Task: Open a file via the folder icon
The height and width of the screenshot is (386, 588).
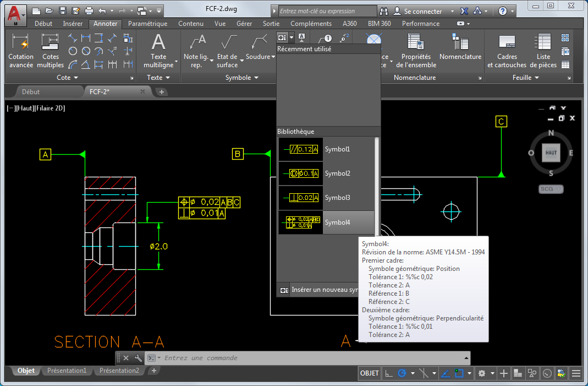Action: tap(49, 11)
